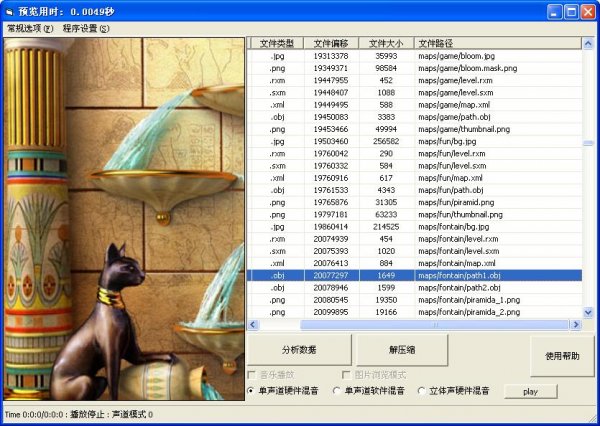Enable the 图片浏览模式 checkbox
Image resolution: width=600 pixels, height=426 pixels.
pos(346,374)
